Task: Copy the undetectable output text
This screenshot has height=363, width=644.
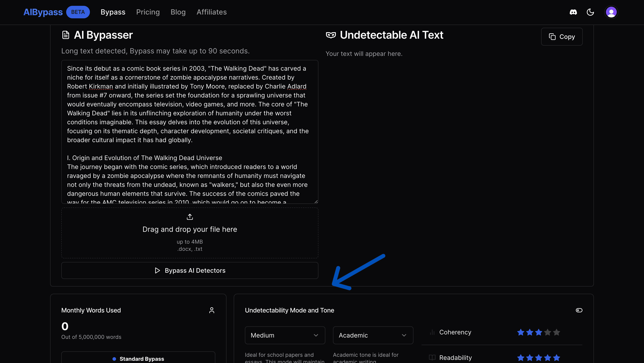Action: click(x=561, y=37)
